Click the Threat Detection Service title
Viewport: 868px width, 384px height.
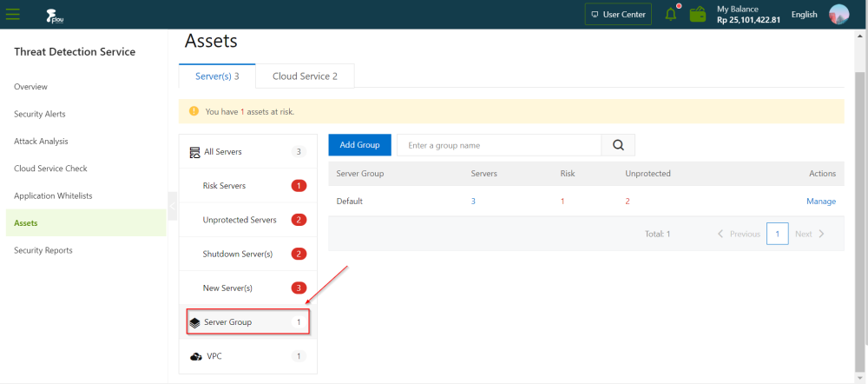click(x=75, y=51)
